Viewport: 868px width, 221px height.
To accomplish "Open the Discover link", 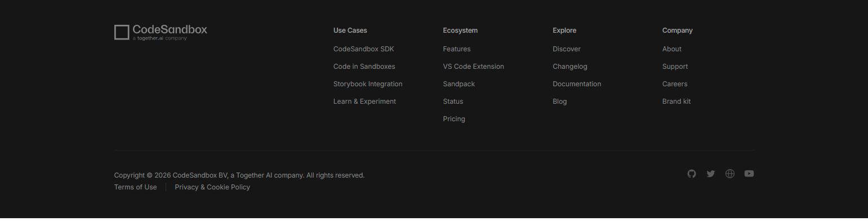I will tap(567, 49).
